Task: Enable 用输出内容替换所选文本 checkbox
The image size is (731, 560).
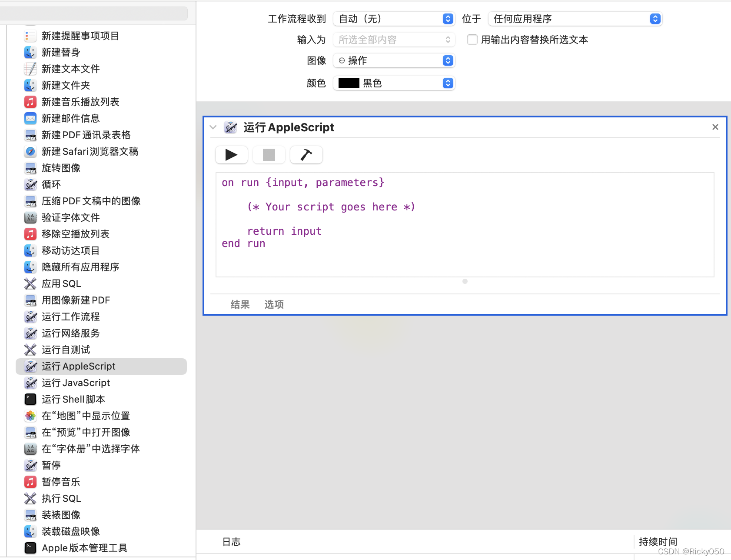Action: pos(472,40)
